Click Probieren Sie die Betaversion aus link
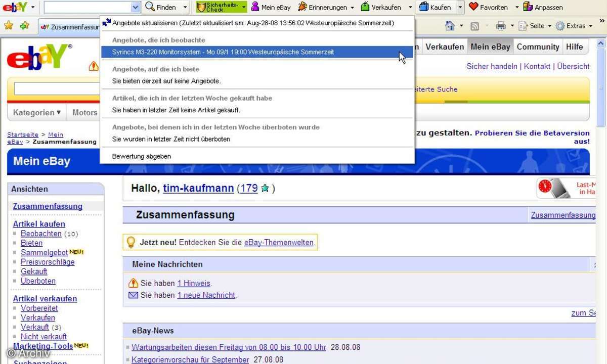607x364 pixels. [x=532, y=137]
